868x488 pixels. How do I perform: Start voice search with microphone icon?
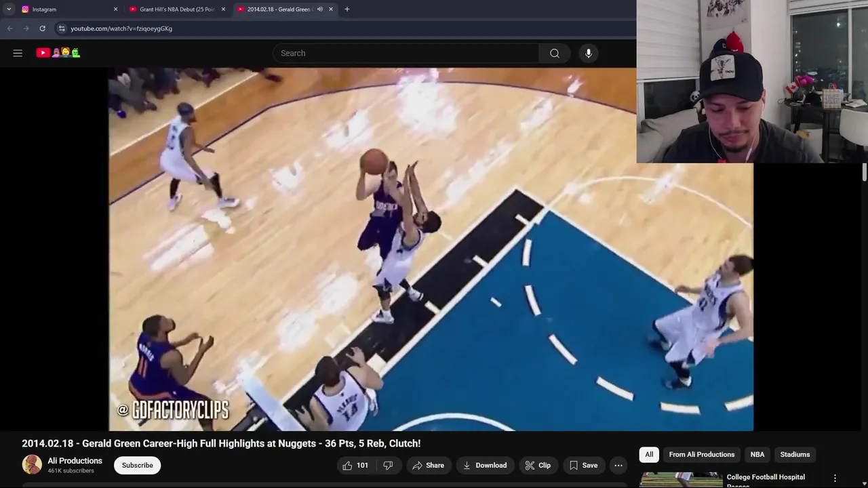[x=589, y=53]
